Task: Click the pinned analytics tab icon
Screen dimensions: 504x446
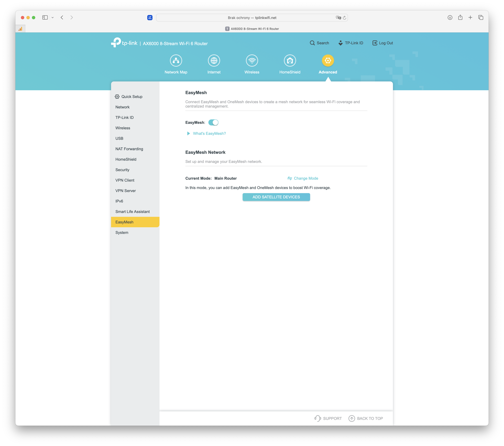Action: coord(21,29)
